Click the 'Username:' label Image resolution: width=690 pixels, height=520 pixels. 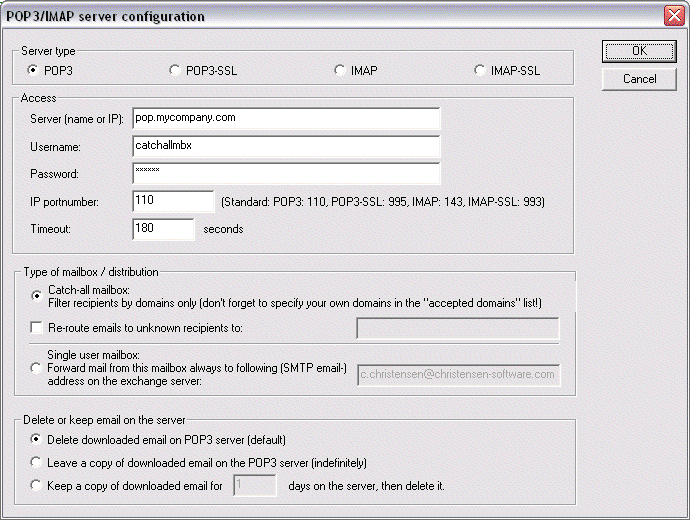click(x=55, y=147)
